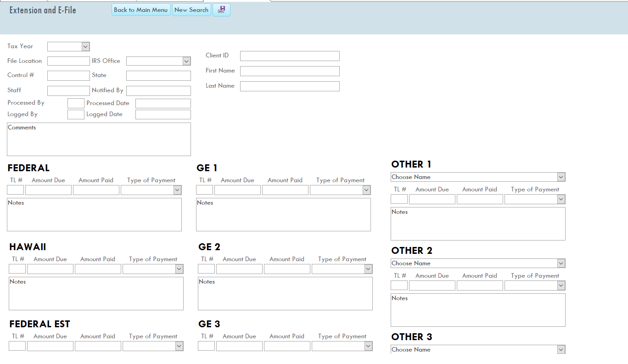
Task: Focus the Client ID field
Action: [x=290, y=56]
